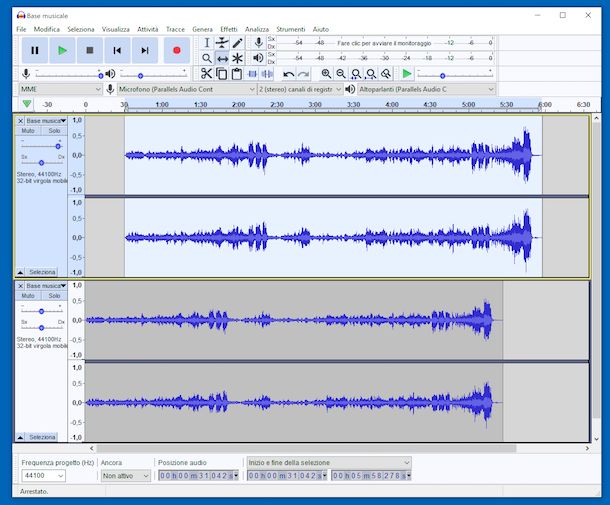Open the project frequency 44100 dropdown
The image size is (610, 505).
[43, 475]
